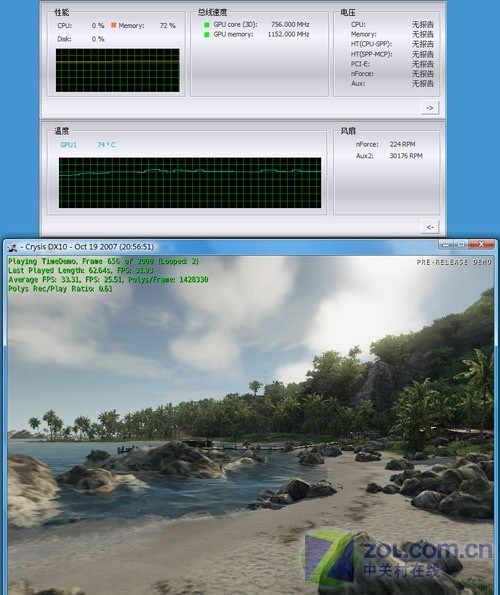Close the Crysis DX10 window

tap(481, 244)
